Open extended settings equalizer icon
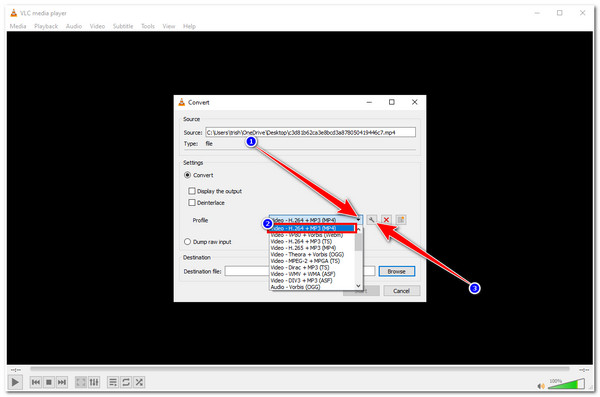This screenshot has width=600, height=397. (x=94, y=382)
